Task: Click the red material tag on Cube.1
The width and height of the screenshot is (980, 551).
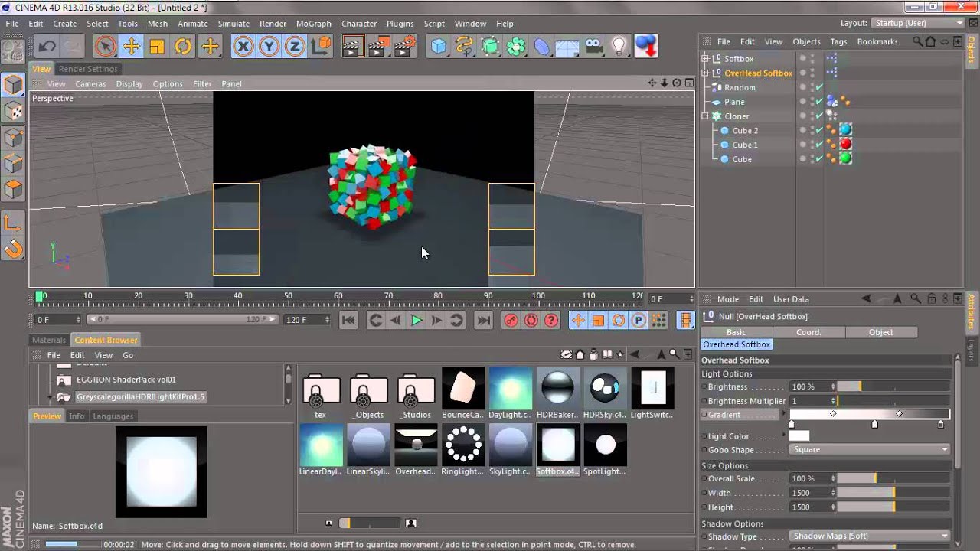Action: click(845, 145)
